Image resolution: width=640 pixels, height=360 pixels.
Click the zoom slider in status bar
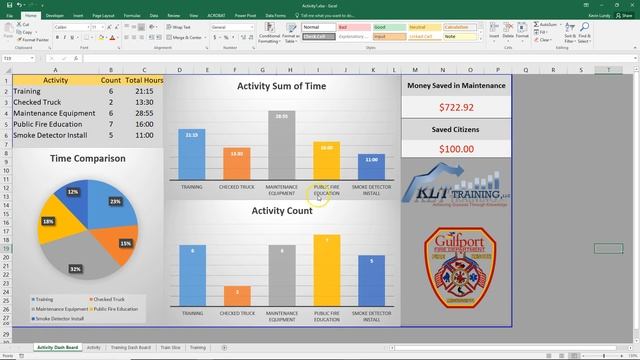coord(604,356)
